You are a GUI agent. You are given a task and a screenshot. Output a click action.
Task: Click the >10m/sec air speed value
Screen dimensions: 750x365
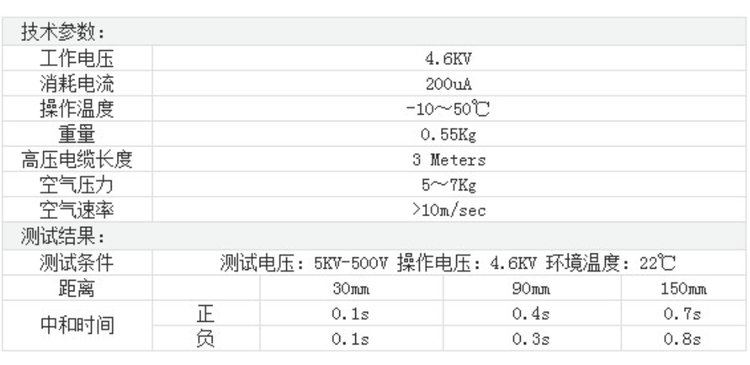click(449, 210)
